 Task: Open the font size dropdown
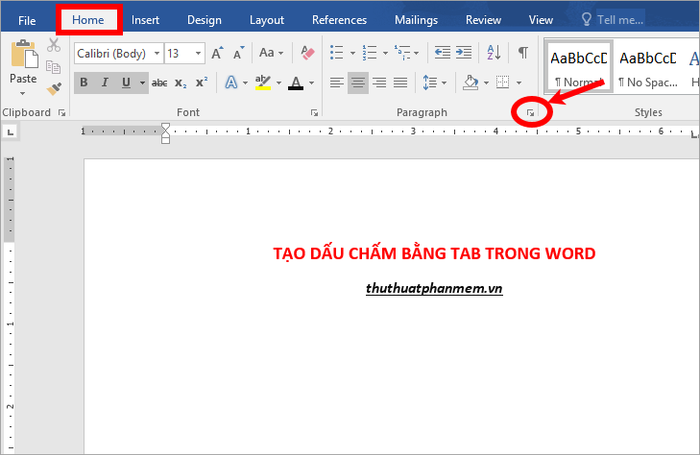(198, 53)
